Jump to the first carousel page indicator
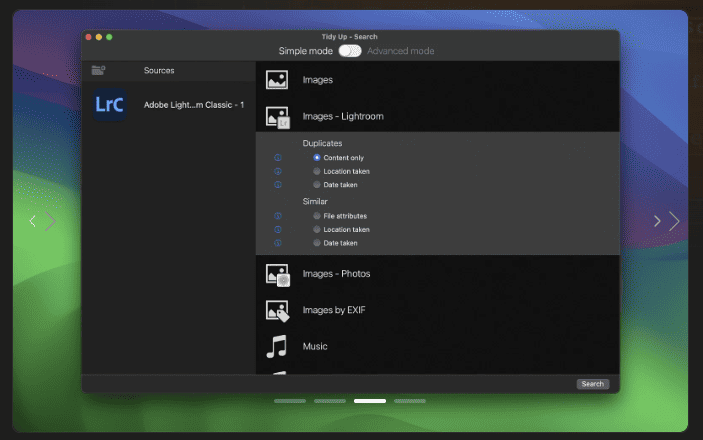This screenshot has width=703, height=440. click(x=290, y=401)
